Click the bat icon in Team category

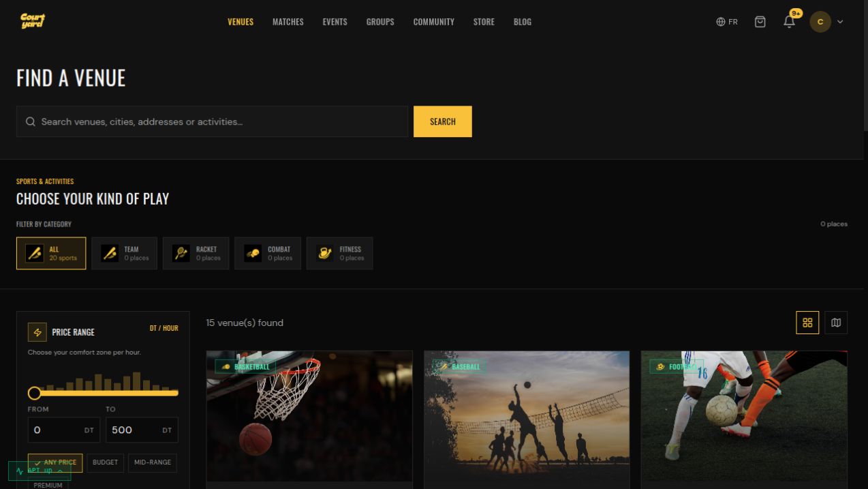(109, 253)
